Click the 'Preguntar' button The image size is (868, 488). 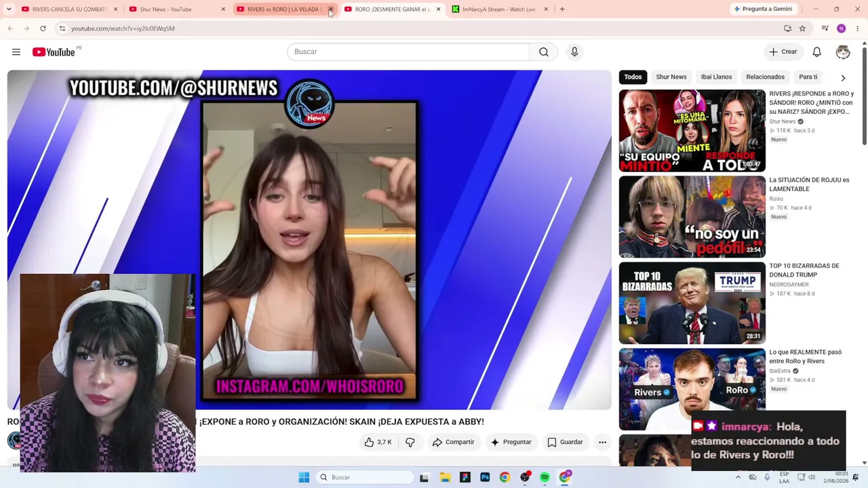(511, 442)
